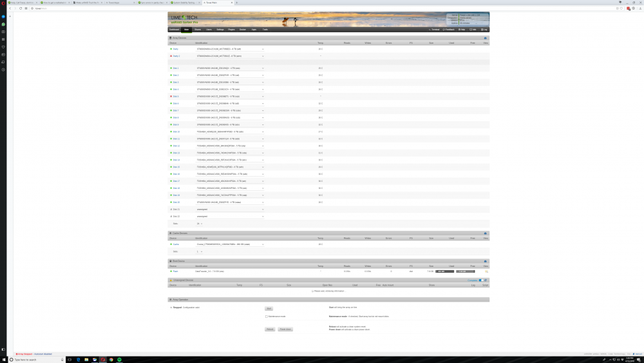Image resolution: width=644 pixels, height=363 pixels.
Task: Open a new browser tab with plus button
Action: click(x=236, y=3)
